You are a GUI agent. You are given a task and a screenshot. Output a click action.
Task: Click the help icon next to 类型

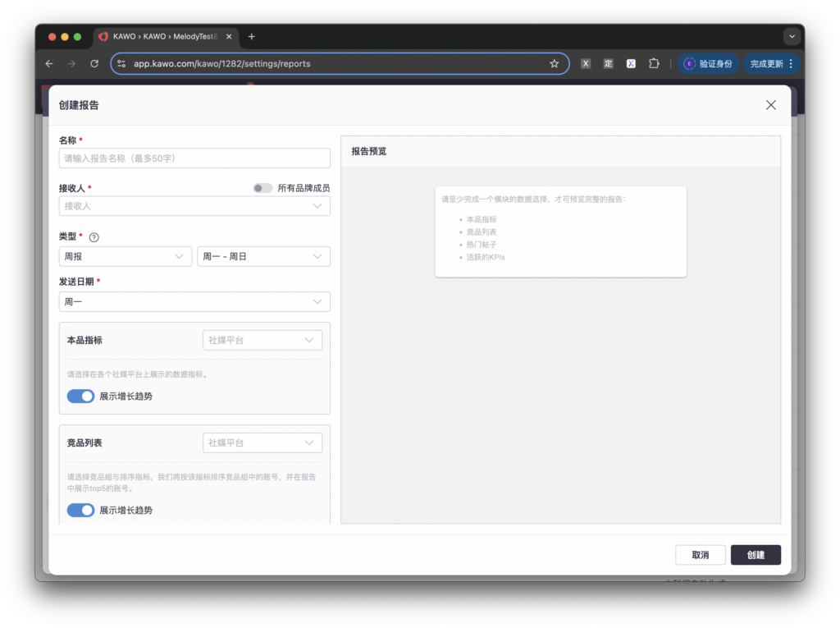click(x=94, y=237)
